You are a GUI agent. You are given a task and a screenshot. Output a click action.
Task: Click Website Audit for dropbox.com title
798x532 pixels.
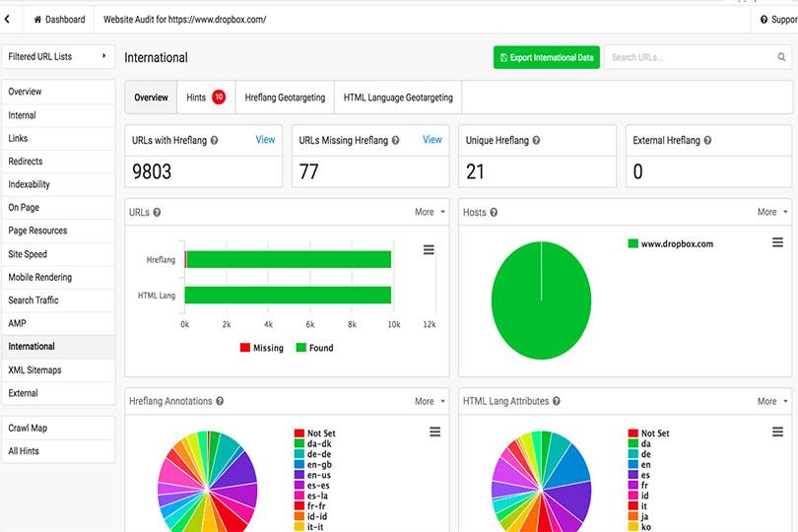click(185, 20)
